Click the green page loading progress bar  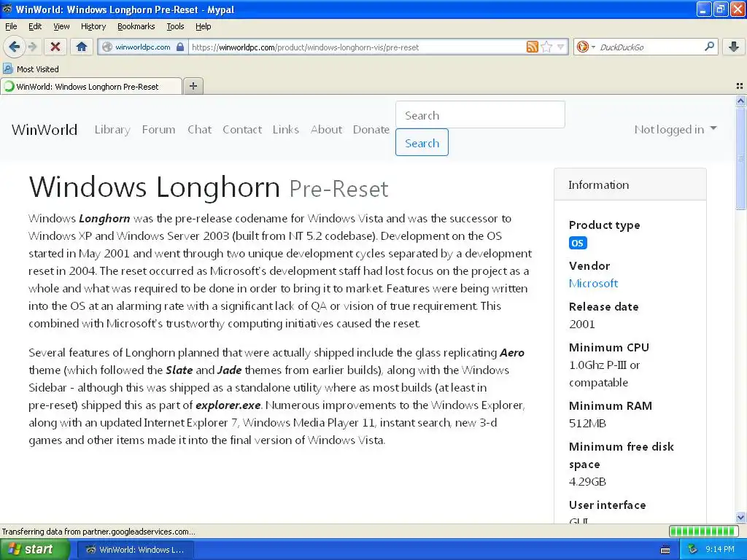click(x=703, y=531)
